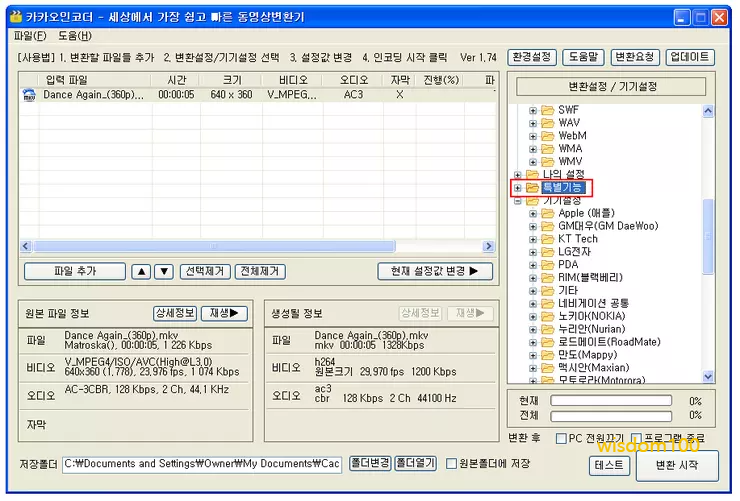Image resolution: width=740 pixels, height=501 pixels.
Task: Add a file with 파일 추가
Action: click(x=75, y=272)
